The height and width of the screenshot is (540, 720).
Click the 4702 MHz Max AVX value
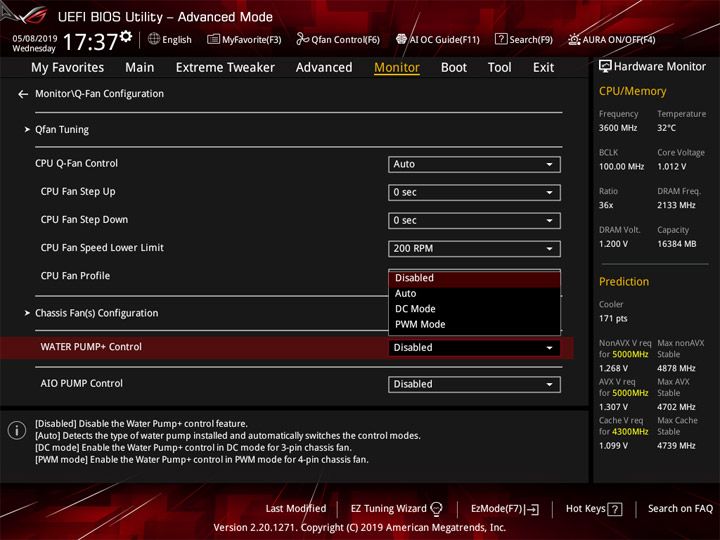[x=676, y=407]
